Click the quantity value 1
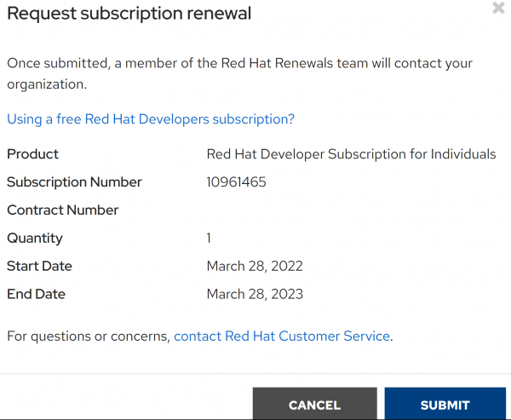511x420 pixels. pos(210,239)
